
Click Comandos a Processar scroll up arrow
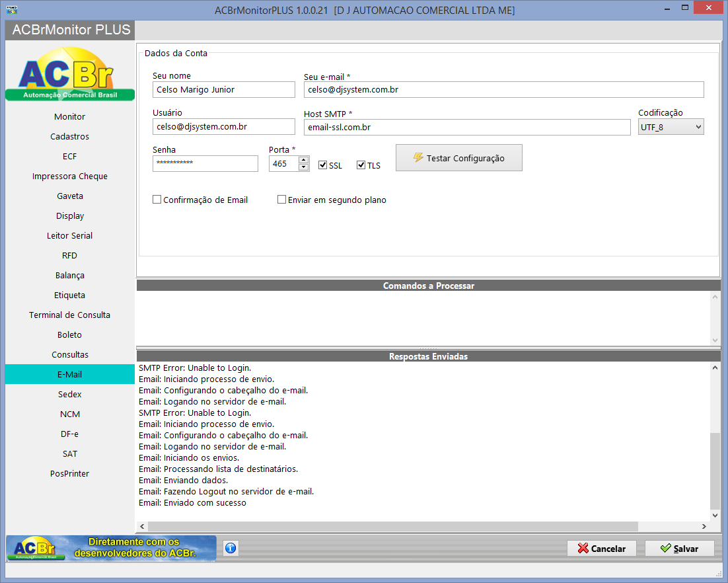(715, 297)
